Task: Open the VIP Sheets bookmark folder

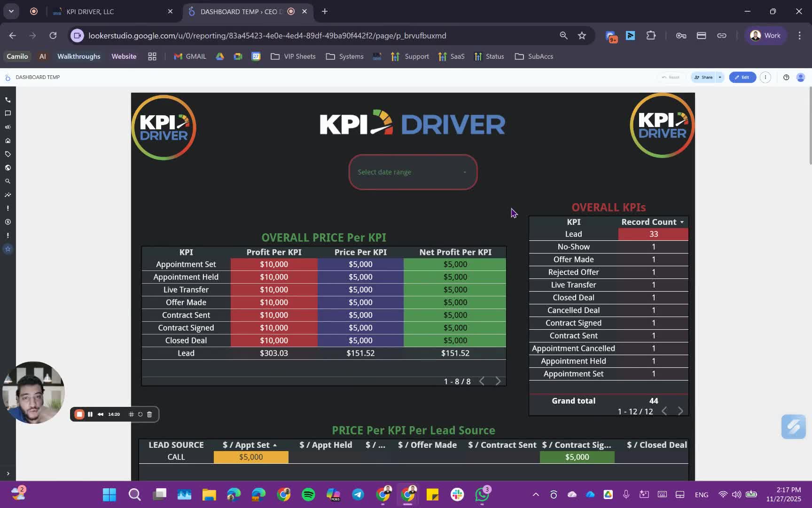Action: click(293, 56)
